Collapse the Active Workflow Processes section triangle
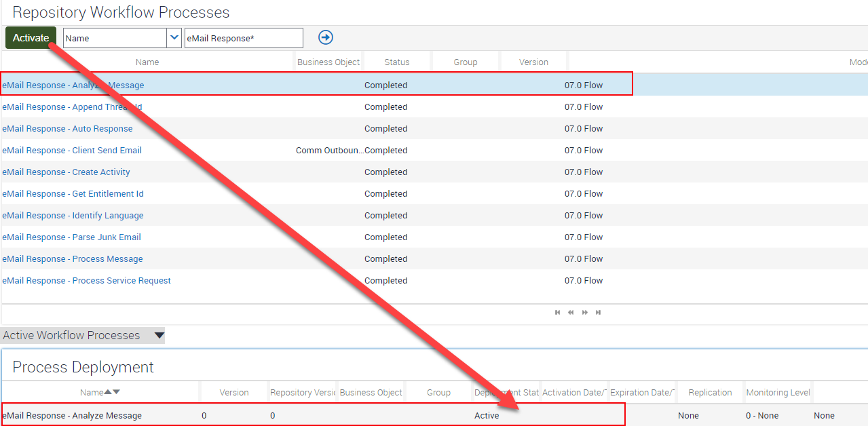The height and width of the screenshot is (426, 868). 159,335
